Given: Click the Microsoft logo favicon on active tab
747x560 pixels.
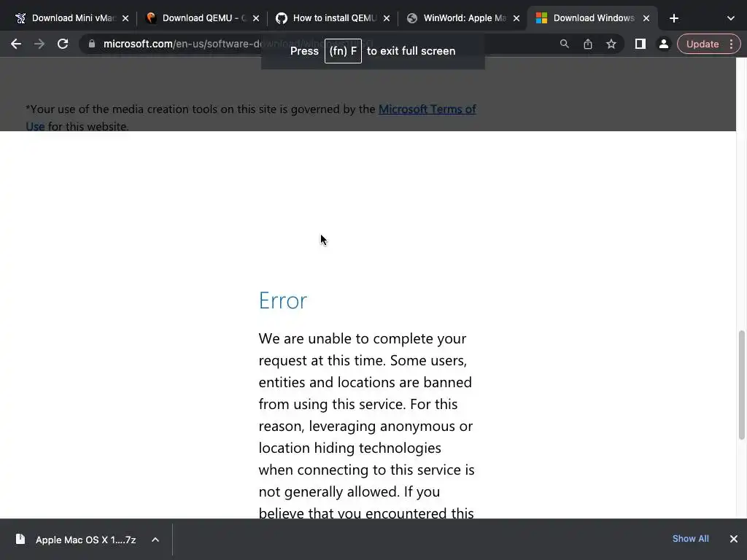Looking at the screenshot, I should pos(541,18).
